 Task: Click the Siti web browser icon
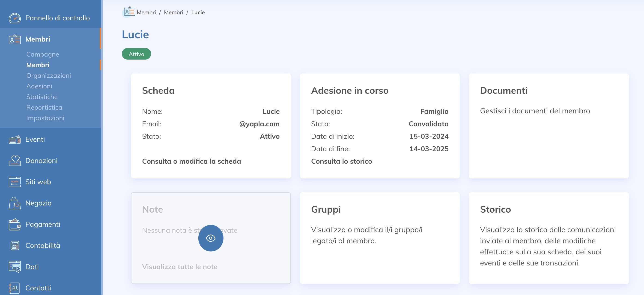[x=15, y=182]
